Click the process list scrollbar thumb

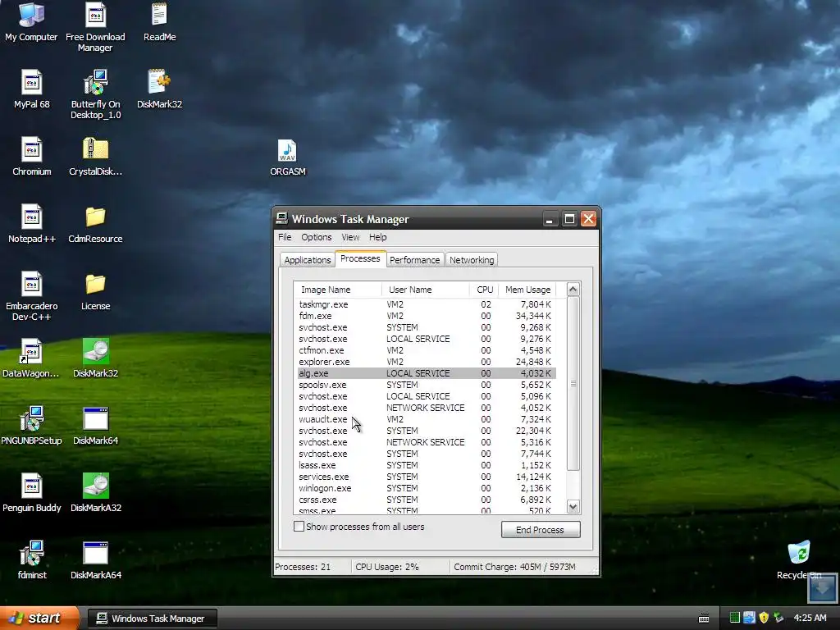[573, 384]
